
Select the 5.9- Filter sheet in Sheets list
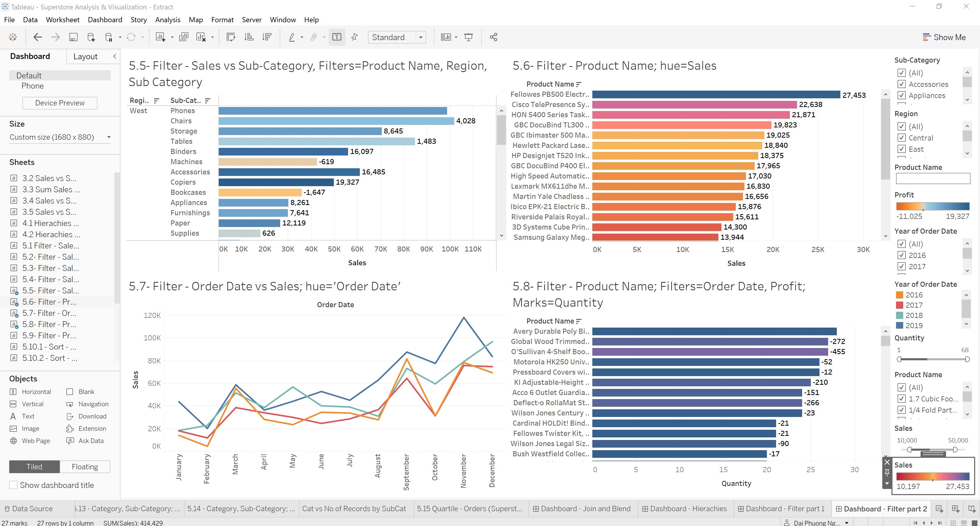[50, 335]
